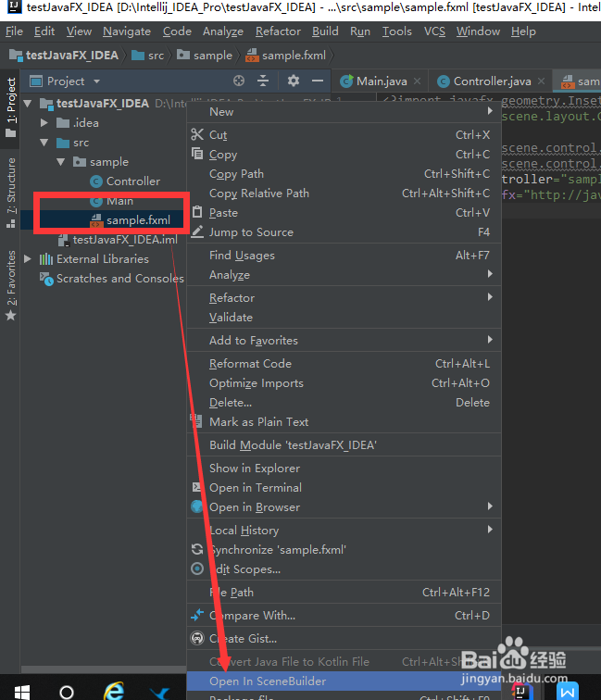This screenshot has height=700, width=601.
Task: Open Cortana search circle on the taskbar
Action: point(67,692)
